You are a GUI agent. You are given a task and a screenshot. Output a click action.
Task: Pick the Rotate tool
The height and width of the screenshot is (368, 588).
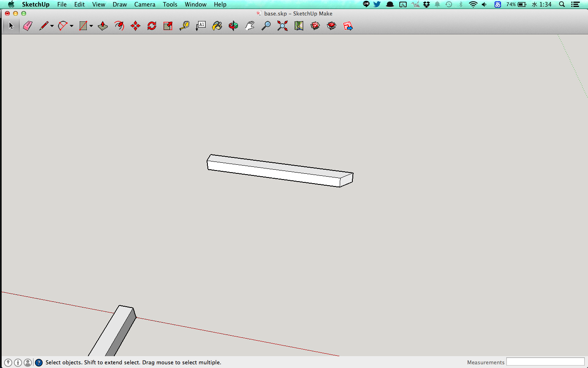point(152,26)
